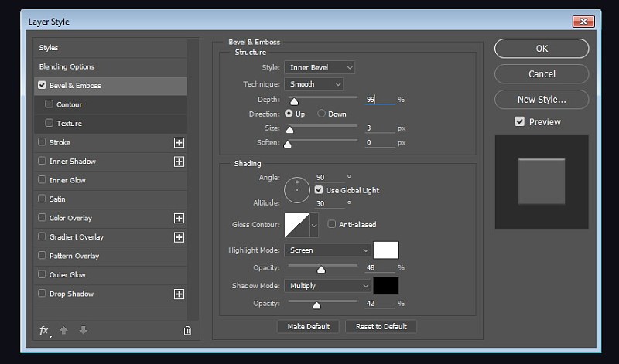Viewport: 619px width, 364px height.
Task: Enable the Anti-aliased checkbox
Action: click(332, 224)
